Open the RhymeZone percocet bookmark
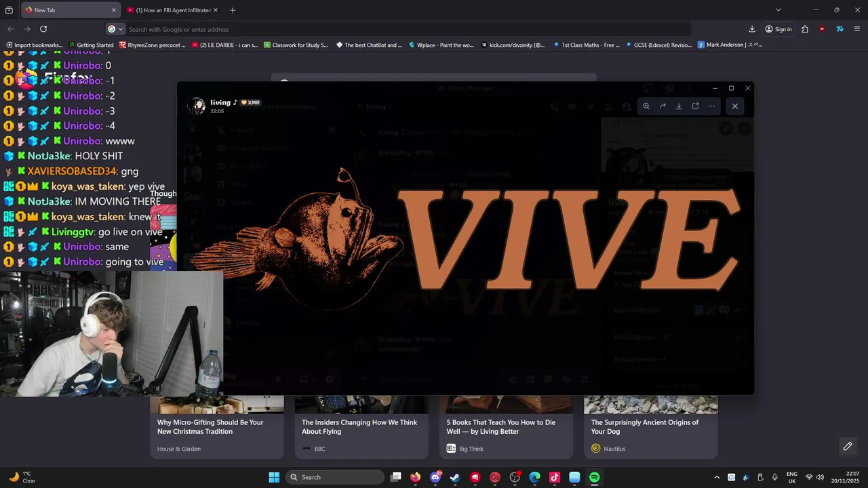Viewport: 868px width, 488px height. tap(152, 45)
